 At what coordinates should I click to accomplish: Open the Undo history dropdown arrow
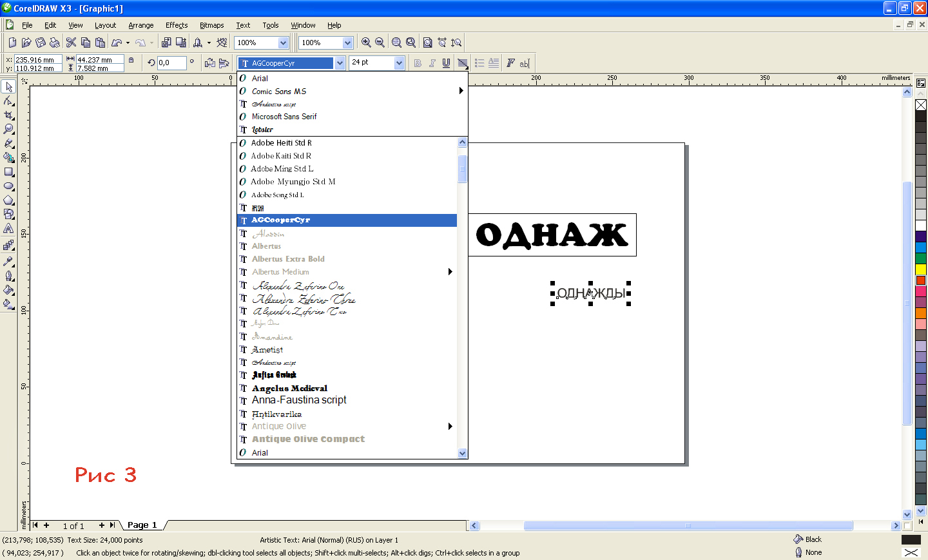click(128, 43)
